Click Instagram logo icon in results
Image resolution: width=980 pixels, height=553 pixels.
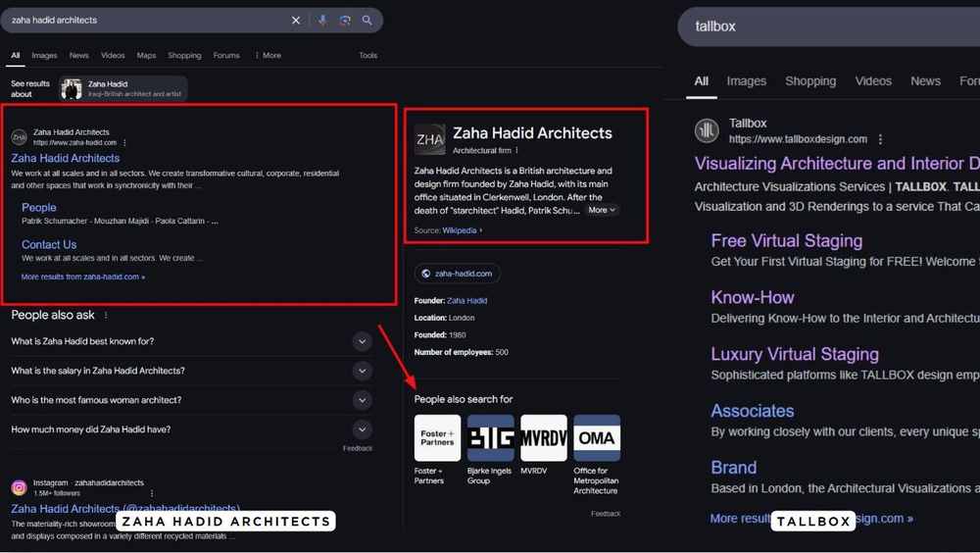[20, 487]
